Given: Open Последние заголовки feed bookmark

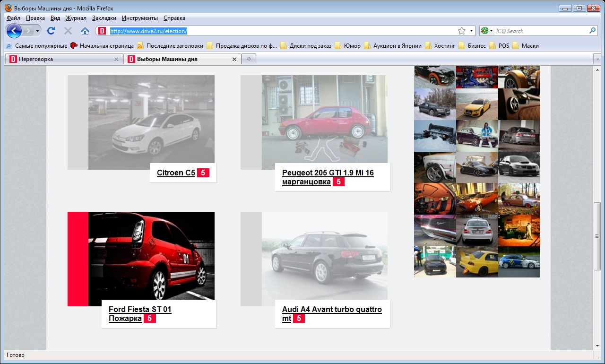Looking at the screenshot, I should click(x=171, y=46).
